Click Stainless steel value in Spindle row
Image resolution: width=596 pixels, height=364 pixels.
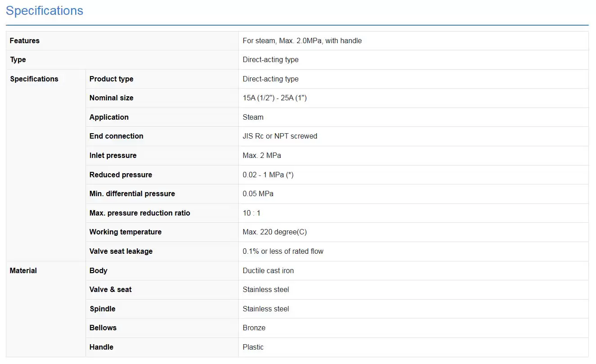[266, 309]
